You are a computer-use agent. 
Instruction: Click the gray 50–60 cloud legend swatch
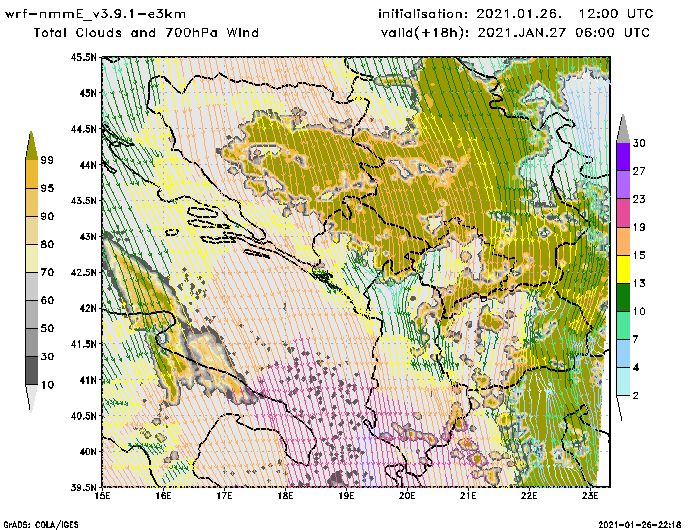pyautogui.click(x=32, y=315)
